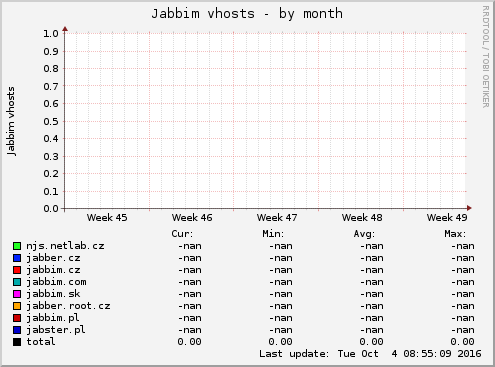Click the 'Week 45' axis label
495x367 pixels.
coord(107,218)
